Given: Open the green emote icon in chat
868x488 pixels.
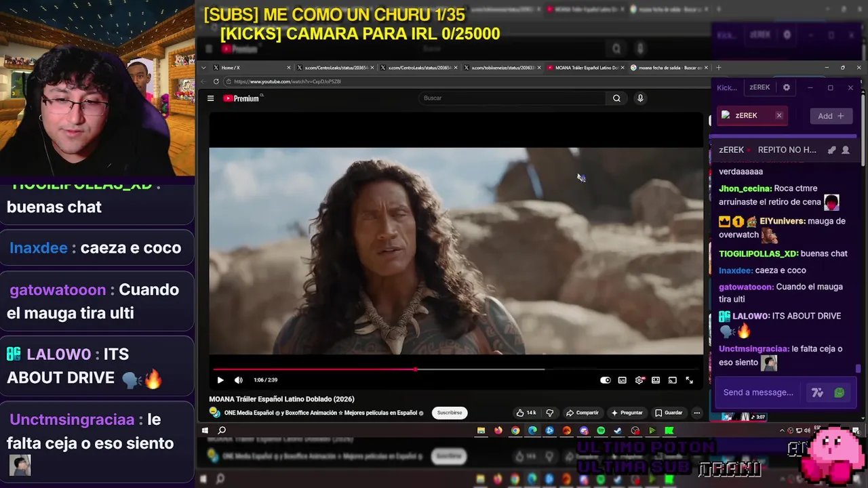Looking at the screenshot, I should coord(840,392).
